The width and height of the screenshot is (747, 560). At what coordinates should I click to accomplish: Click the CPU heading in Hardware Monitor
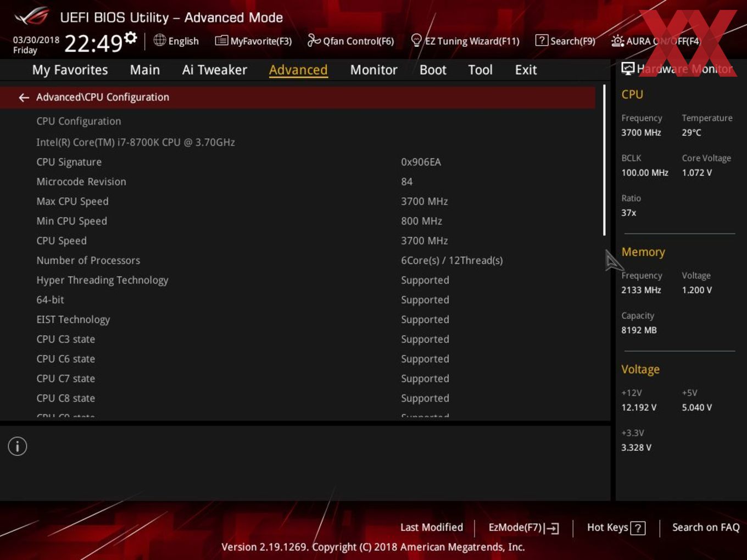[632, 94]
